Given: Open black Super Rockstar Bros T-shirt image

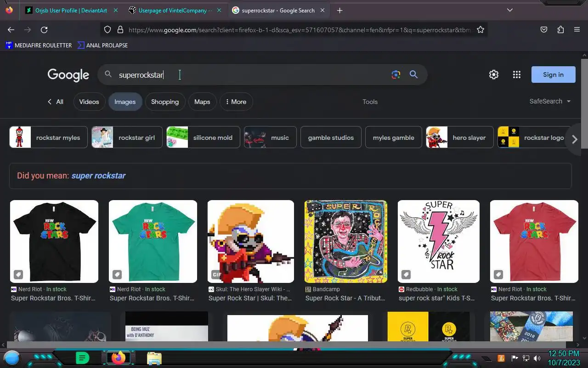Looking at the screenshot, I should point(54,241).
